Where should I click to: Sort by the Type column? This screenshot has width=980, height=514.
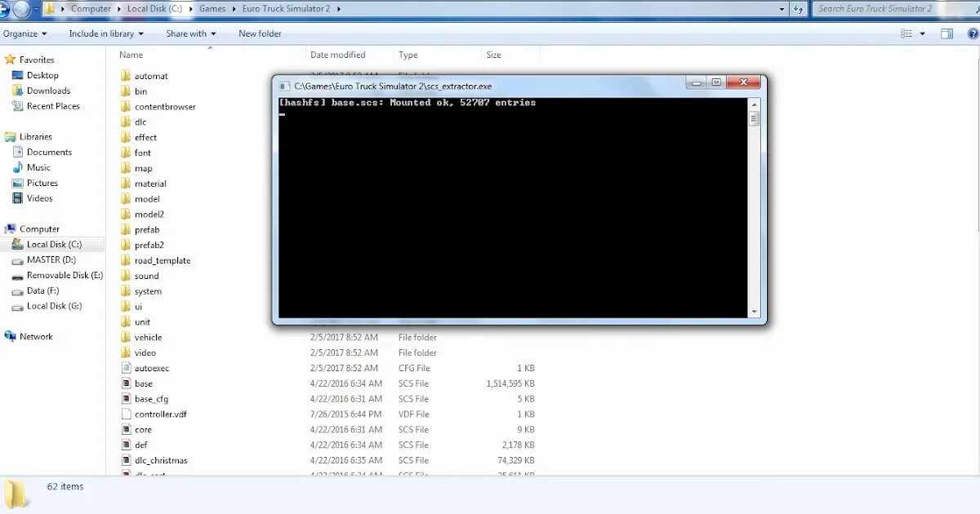pos(408,55)
